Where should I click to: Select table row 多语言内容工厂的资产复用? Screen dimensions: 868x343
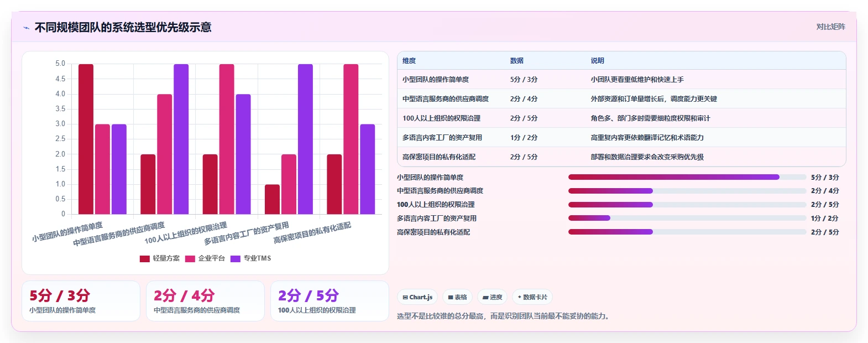click(x=621, y=138)
